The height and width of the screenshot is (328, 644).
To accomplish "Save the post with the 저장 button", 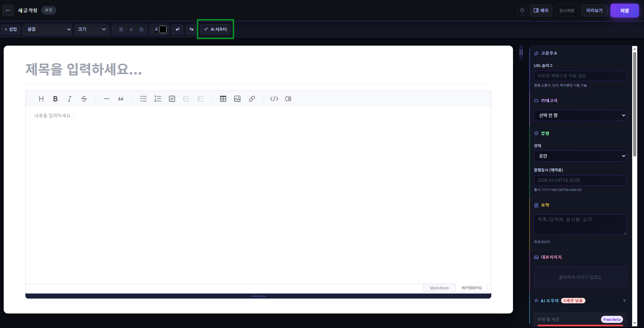I will (624, 10).
